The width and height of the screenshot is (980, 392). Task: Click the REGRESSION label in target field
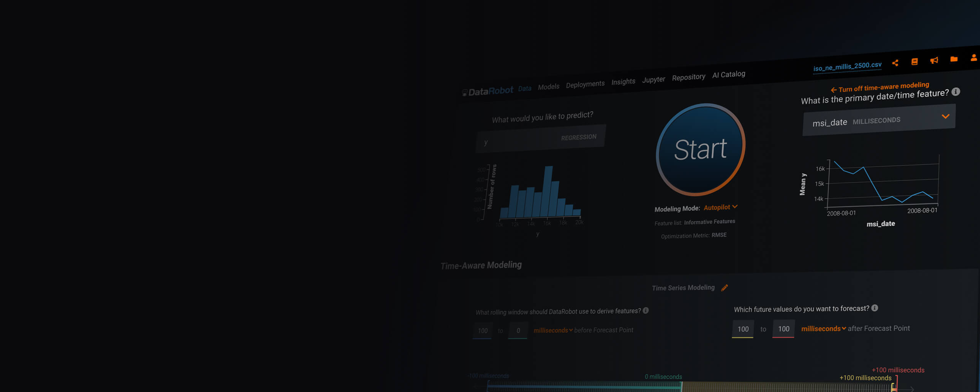pyautogui.click(x=578, y=137)
